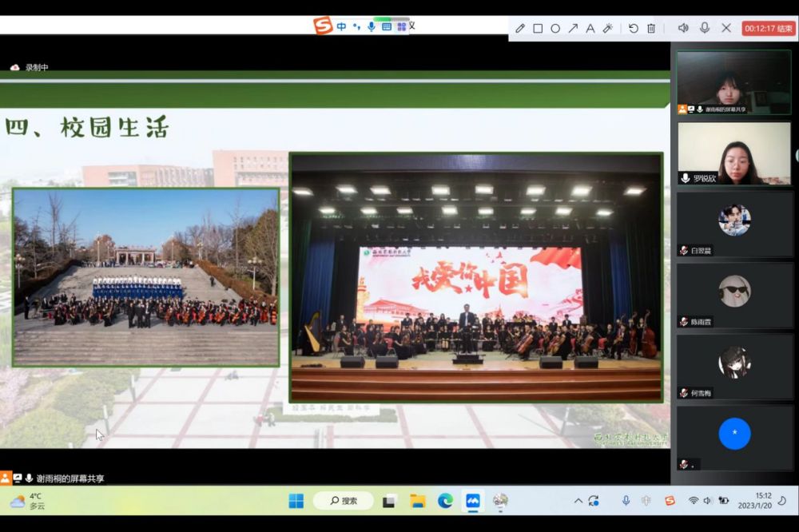The image size is (799, 532).
Task: Click the red recording timer end button
Action: 769,28
